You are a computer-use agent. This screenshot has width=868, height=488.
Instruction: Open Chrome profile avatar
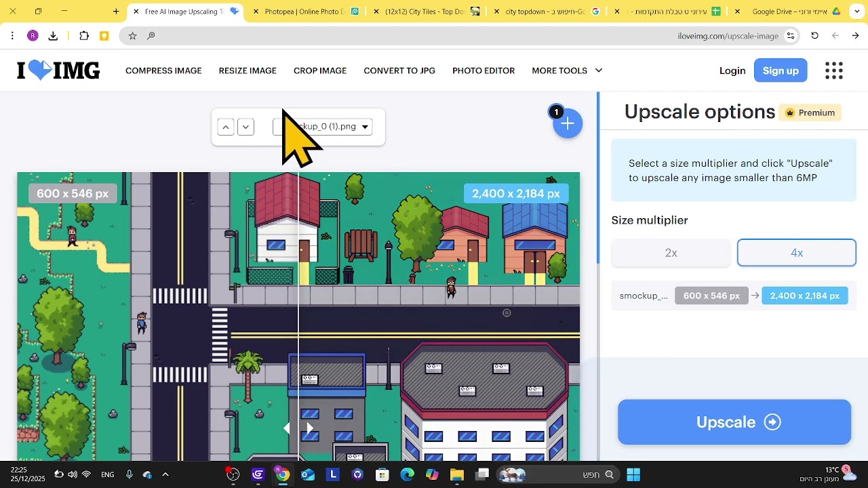point(33,36)
